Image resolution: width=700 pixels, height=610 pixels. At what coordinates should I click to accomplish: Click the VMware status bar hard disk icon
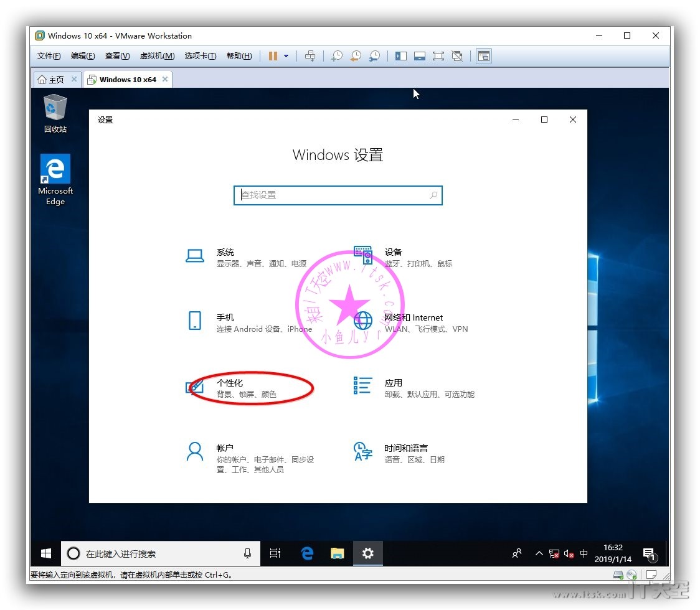(x=618, y=575)
